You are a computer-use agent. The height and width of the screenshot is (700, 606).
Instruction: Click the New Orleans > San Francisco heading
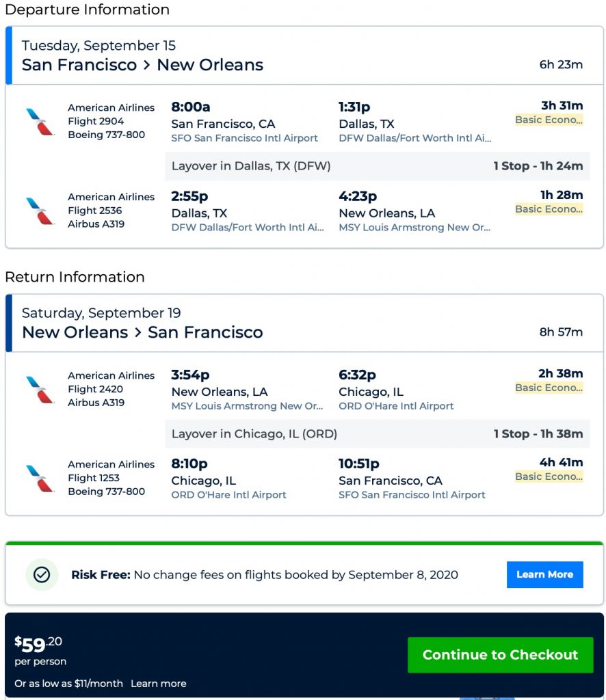tap(142, 333)
